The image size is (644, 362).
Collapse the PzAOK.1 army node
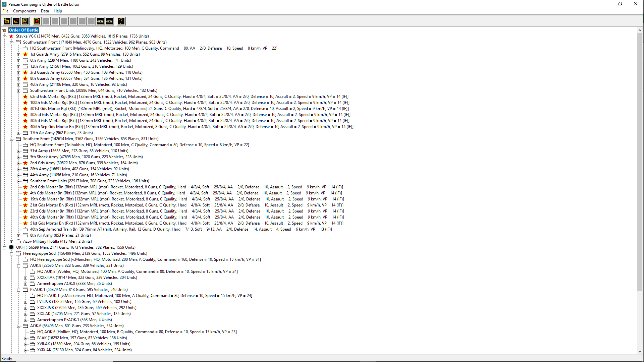pos(19,290)
